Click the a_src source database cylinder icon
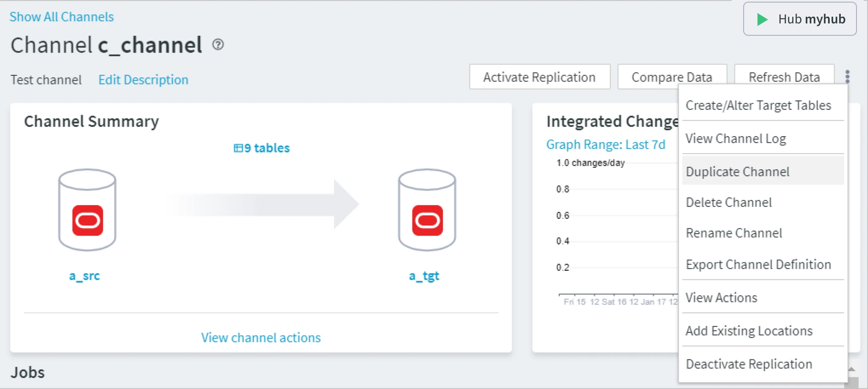The height and width of the screenshot is (389, 868). coord(87,209)
